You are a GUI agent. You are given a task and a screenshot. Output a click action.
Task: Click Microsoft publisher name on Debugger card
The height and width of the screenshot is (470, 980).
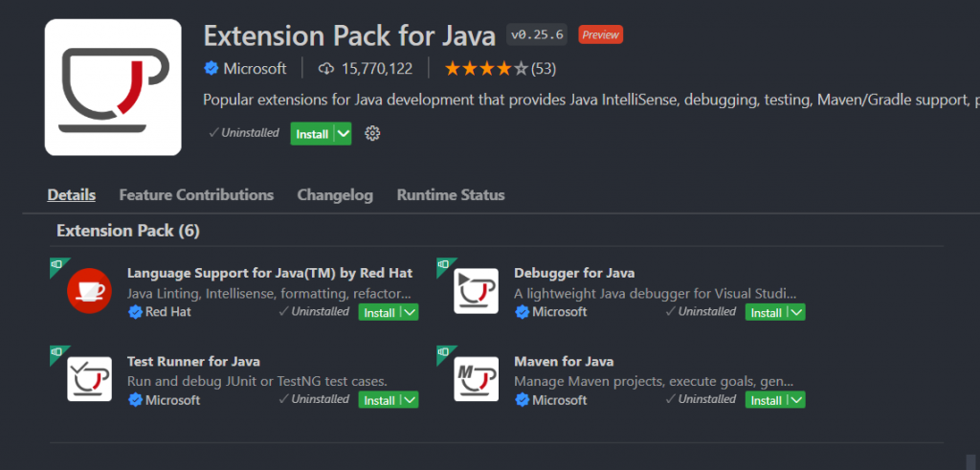(x=559, y=312)
